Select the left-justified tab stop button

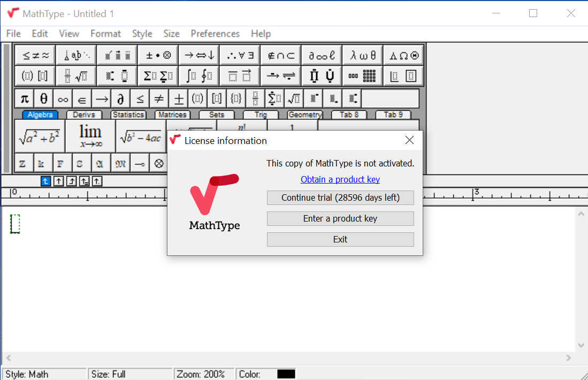pos(45,181)
